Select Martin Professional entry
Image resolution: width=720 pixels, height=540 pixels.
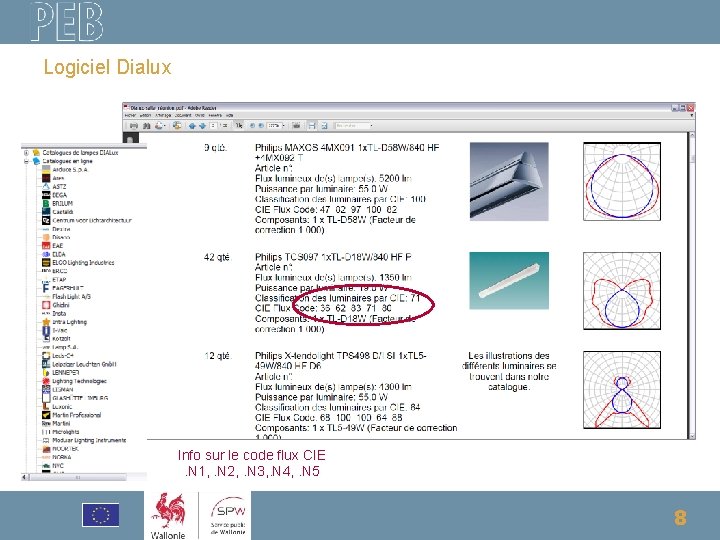(x=77, y=415)
